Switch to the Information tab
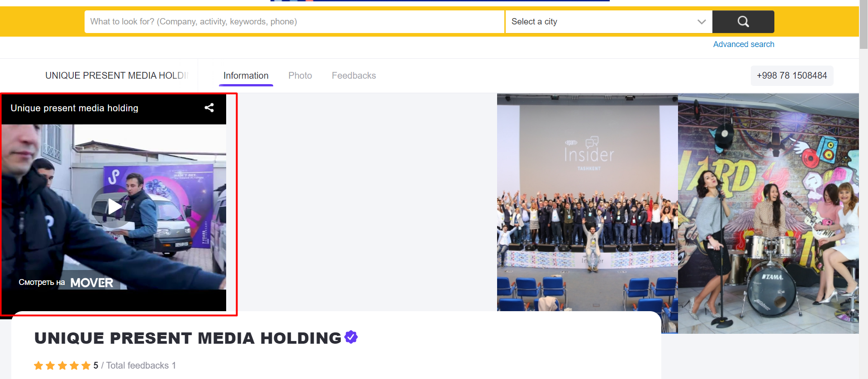 tap(246, 76)
